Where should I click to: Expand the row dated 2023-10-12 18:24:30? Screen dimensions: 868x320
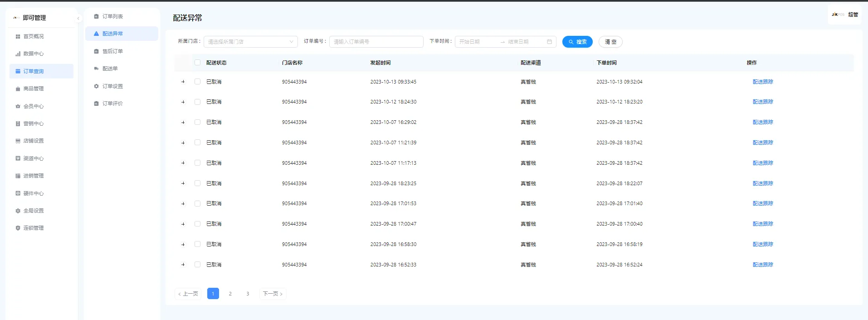tap(183, 102)
